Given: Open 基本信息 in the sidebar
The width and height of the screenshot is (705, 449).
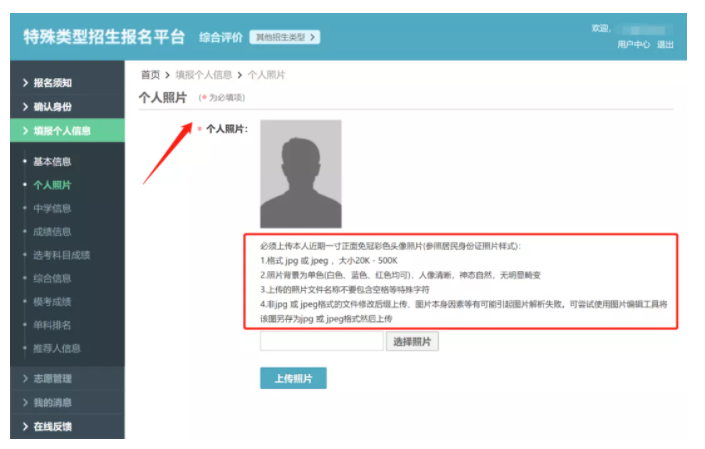Looking at the screenshot, I should [x=52, y=161].
